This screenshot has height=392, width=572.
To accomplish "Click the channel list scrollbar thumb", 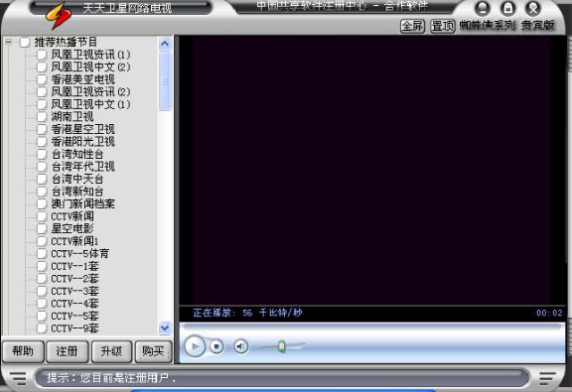I will pos(165,80).
